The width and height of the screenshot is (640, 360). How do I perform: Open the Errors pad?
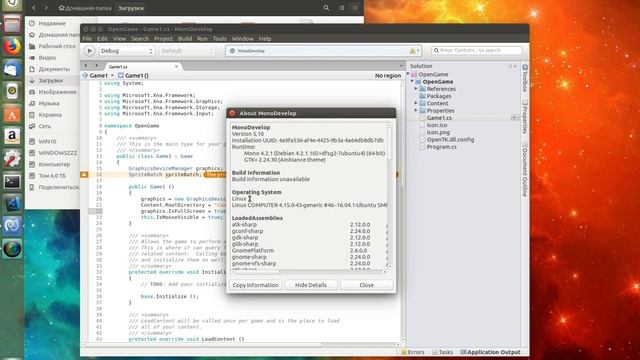[413, 352]
